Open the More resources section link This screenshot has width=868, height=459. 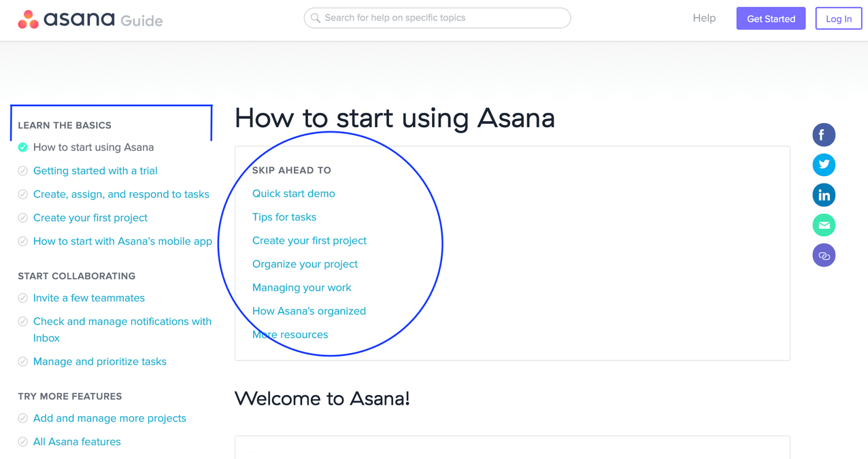click(290, 334)
